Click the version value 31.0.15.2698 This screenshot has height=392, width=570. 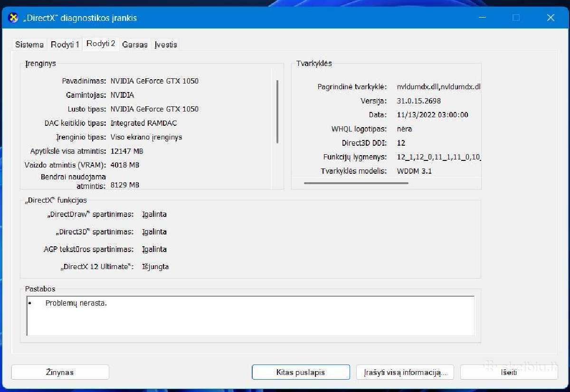(419, 101)
